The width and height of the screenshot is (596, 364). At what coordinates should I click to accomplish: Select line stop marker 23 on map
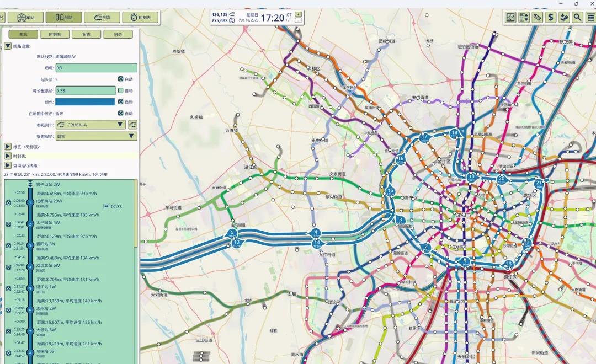[x=509, y=264]
